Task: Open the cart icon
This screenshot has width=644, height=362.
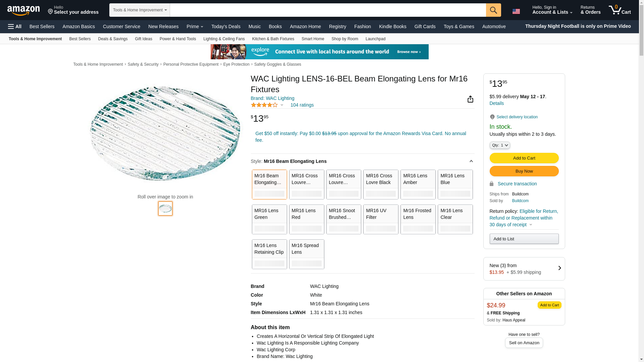Action: pos(620,10)
